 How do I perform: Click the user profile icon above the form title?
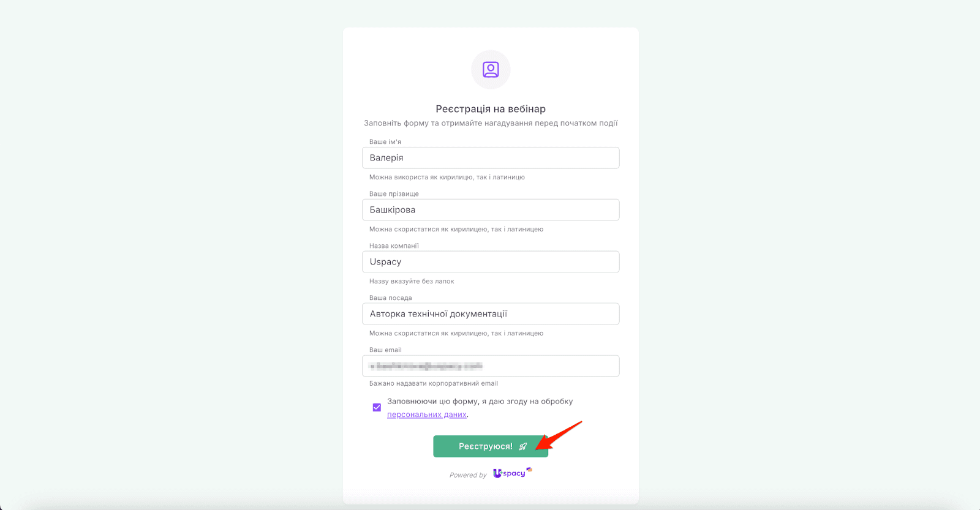coord(491,70)
